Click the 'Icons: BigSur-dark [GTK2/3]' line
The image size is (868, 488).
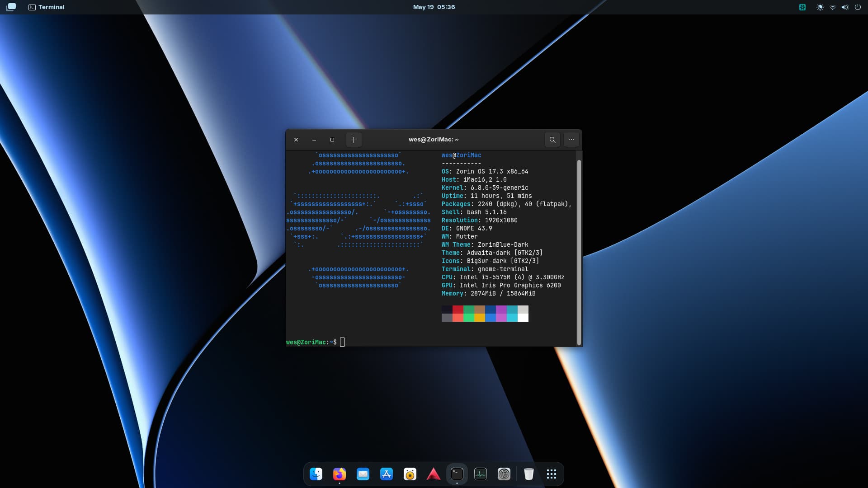[x=491, y=261]
